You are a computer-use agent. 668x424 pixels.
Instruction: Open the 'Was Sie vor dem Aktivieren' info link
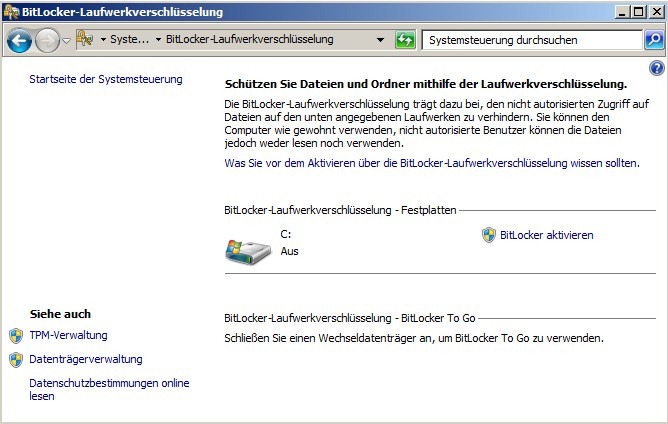click(432, 162)
